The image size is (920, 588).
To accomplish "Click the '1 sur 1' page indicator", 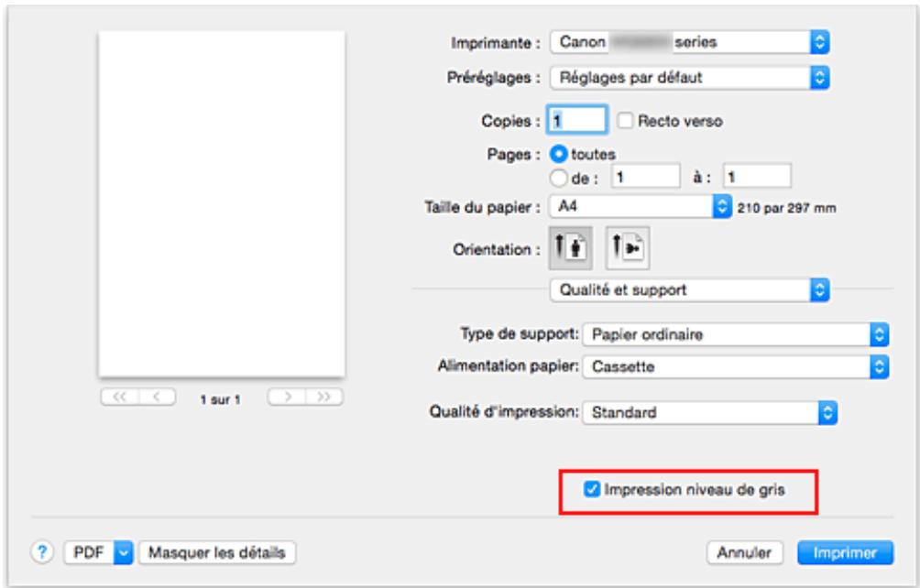I will pos(221,400).
